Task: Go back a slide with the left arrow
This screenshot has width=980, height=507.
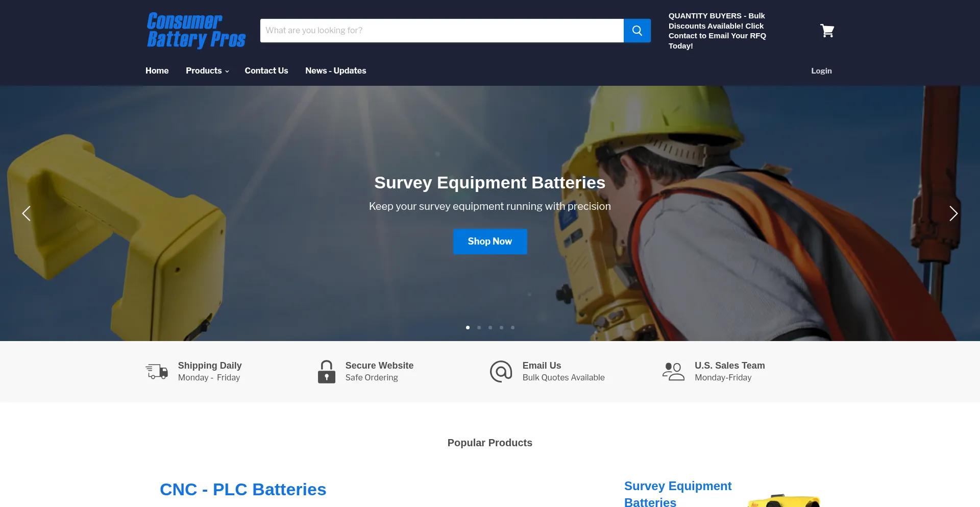Action: click(27, 213)
